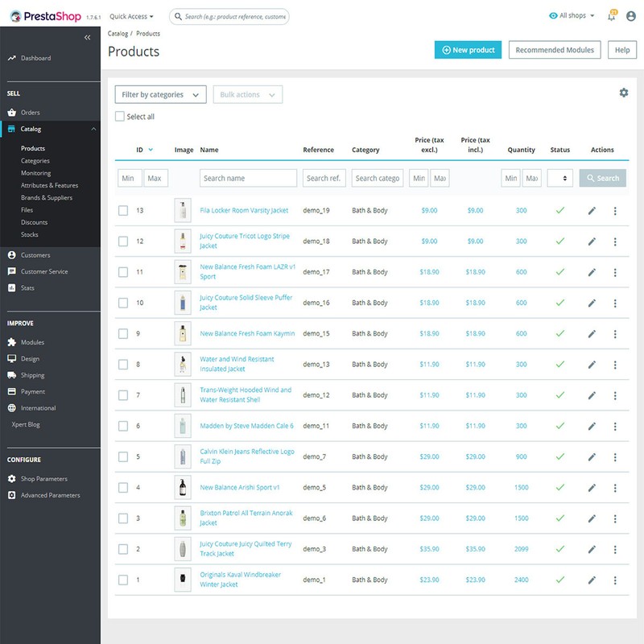Edit product demo_18 with the pencil
The image size is (644, 644).
click(592, 242)
